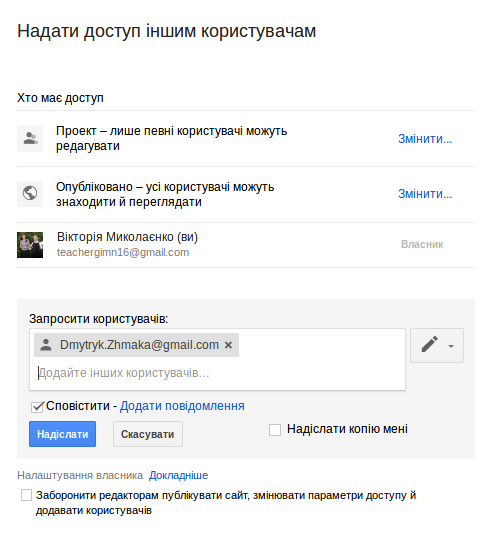Focus the Додайте інших користувачів field

click(217, 373)
